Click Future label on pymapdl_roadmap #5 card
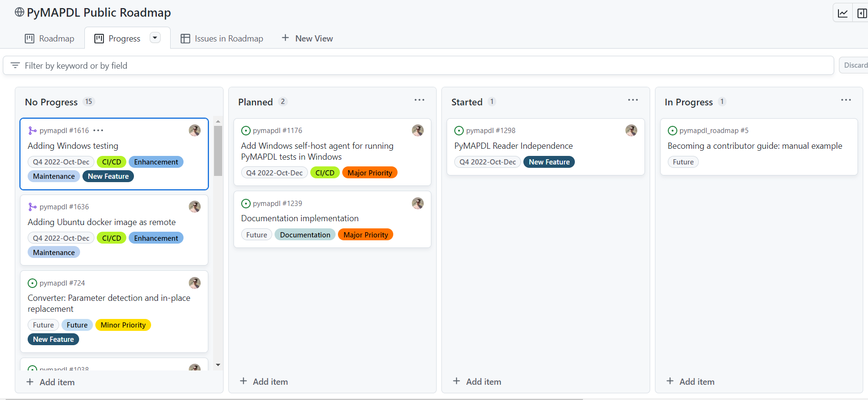Viewport: 868px width, 400px height. (683, 162)
